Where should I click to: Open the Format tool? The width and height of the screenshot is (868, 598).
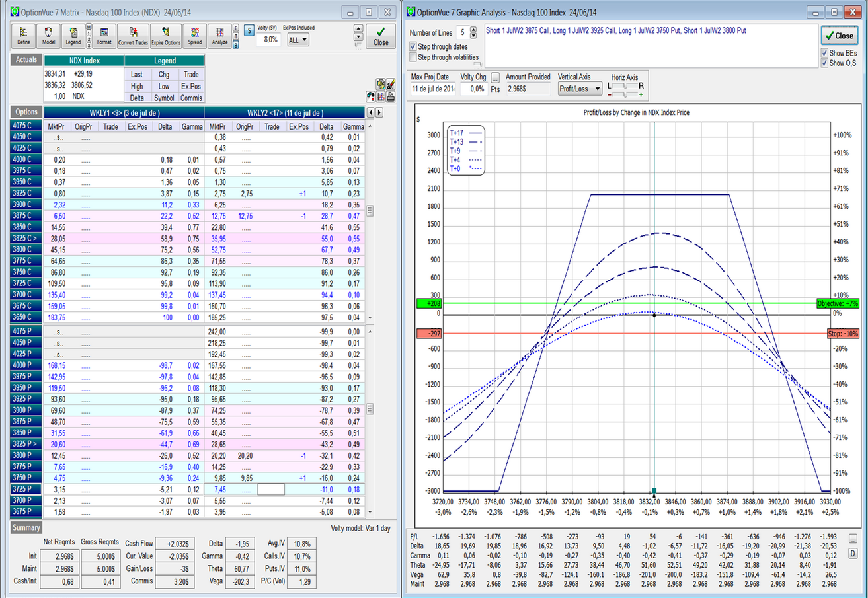click(104, 36)
